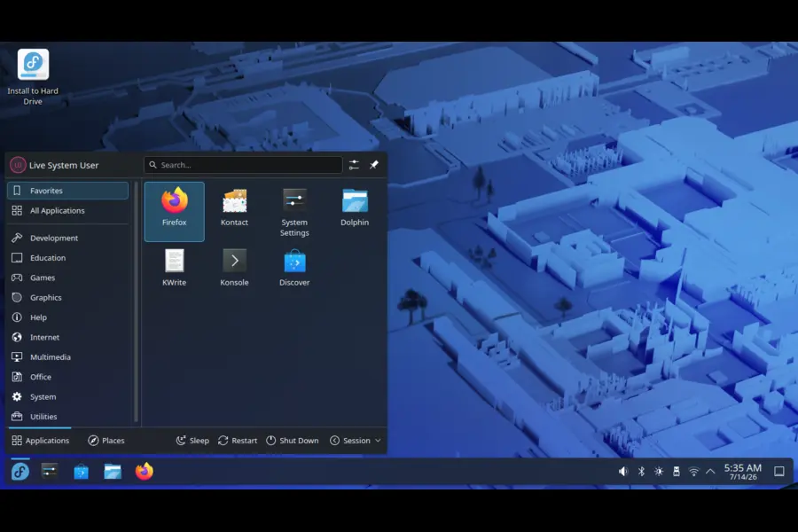Open brightness and color tray icon
The height and width of the screenshot is (532, 798).
point(659,472)
